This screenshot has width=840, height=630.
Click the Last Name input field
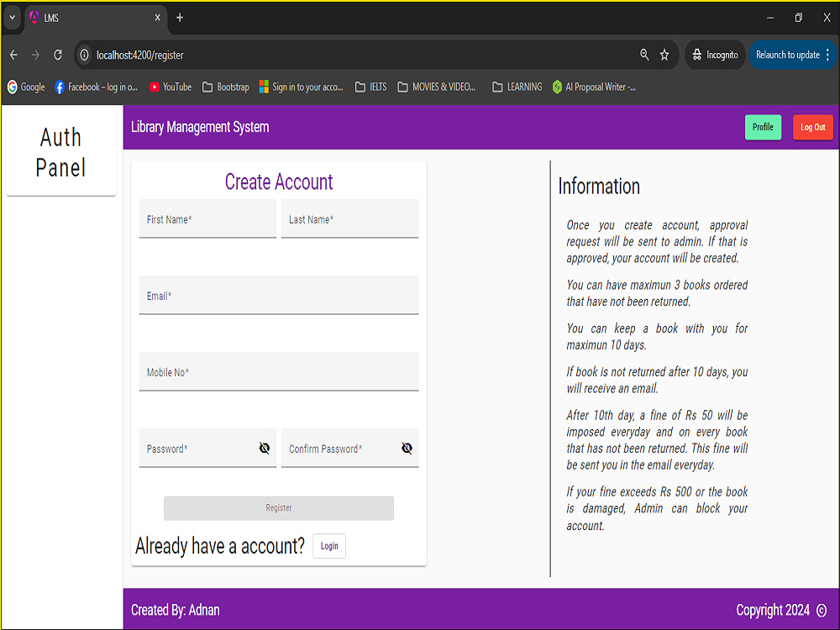tap(349, 218)
